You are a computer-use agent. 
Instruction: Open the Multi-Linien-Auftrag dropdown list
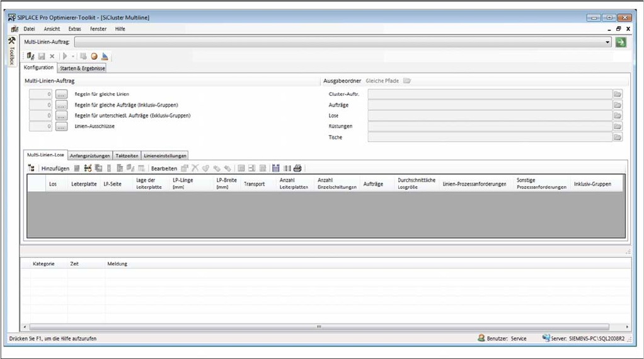607,42
